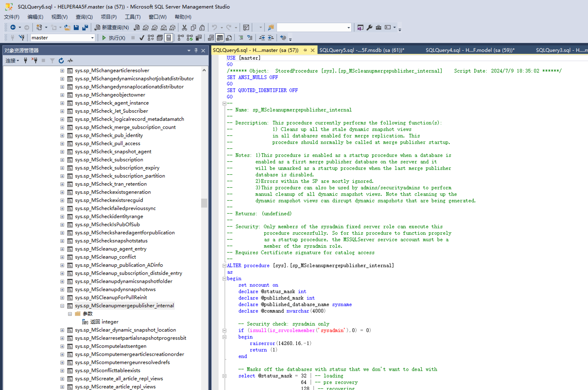Image resolution: width=588 pixels, height=390 pixels.
Task: Click the Save file icon
Action: click(x=76, y=27)
